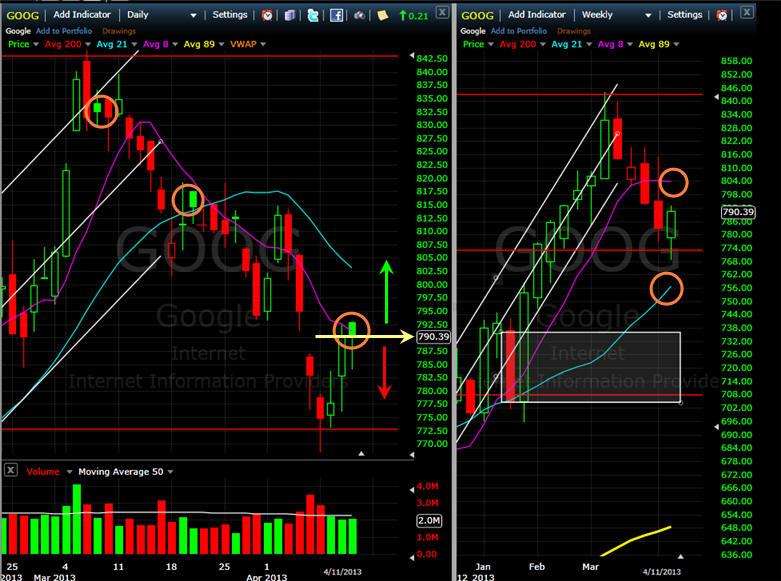Click the 4.0M label on volume axis
This screenshot has height=581, width=781.
pos(427,486)
